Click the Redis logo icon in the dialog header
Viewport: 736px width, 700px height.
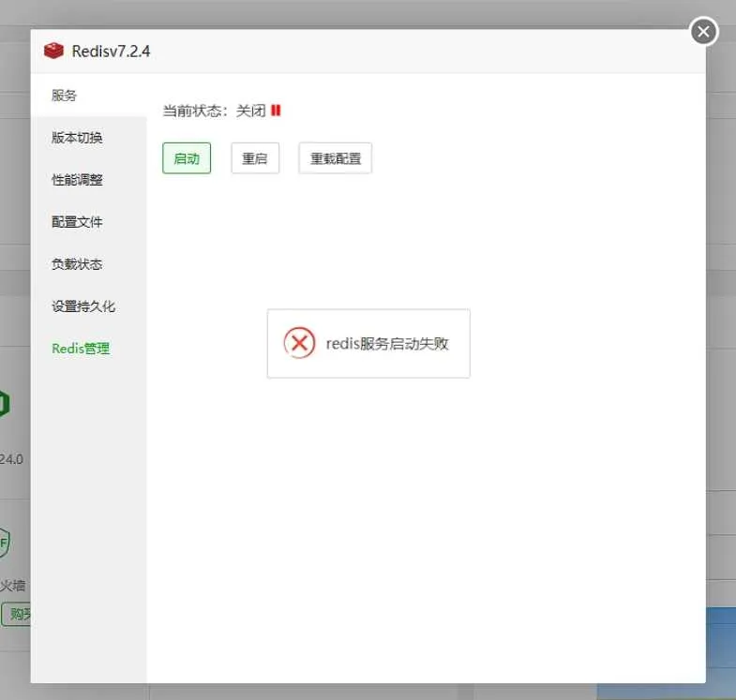[x=53, y=51]
